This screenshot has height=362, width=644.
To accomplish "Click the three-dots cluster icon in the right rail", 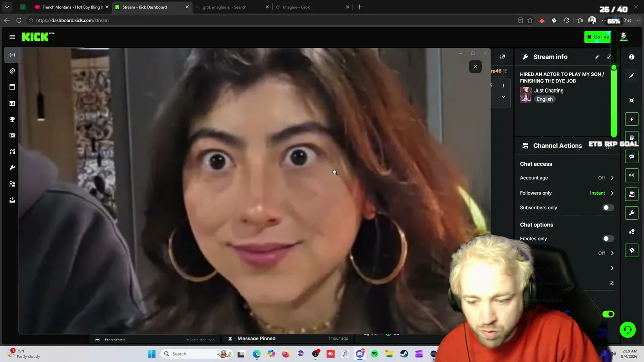I will pos(632,231).
